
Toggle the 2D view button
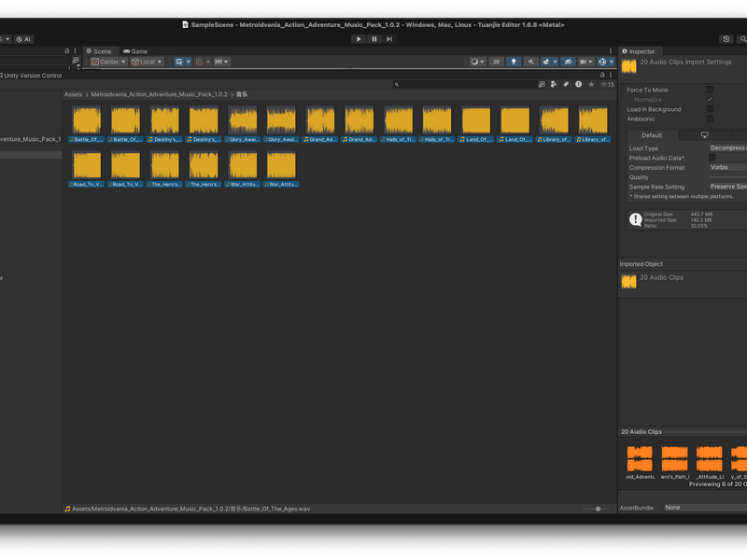tap(496, 62)
